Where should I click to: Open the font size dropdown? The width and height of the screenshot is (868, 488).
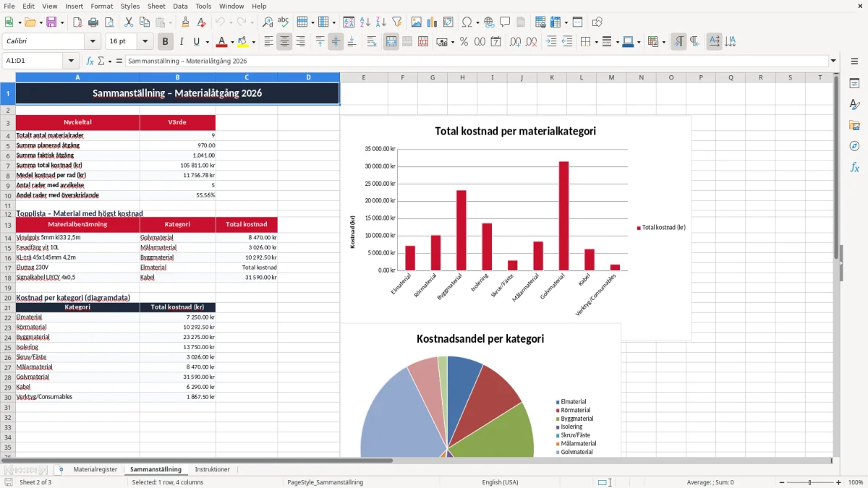[x=145, y=42]
